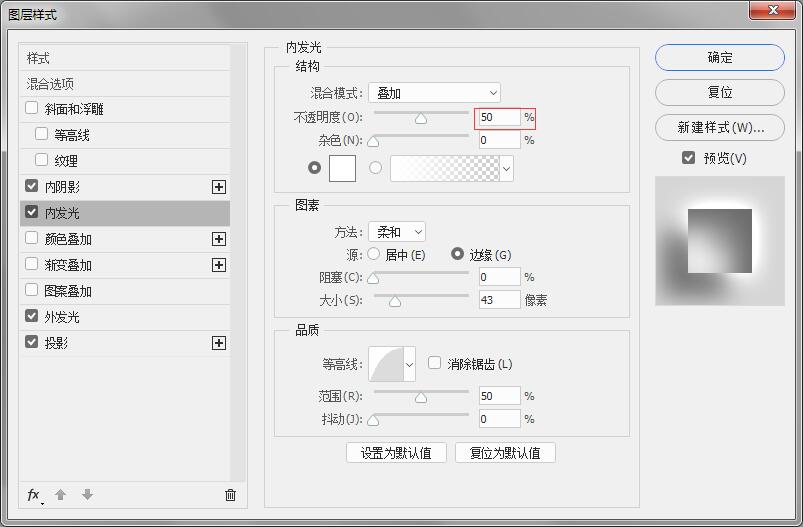Click the 杂色 slider handle
Viewport: 803px width, 527px height.
pos(373,141)
